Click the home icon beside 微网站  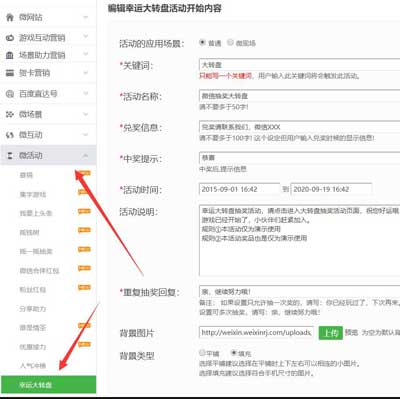(x=10, y=17)
